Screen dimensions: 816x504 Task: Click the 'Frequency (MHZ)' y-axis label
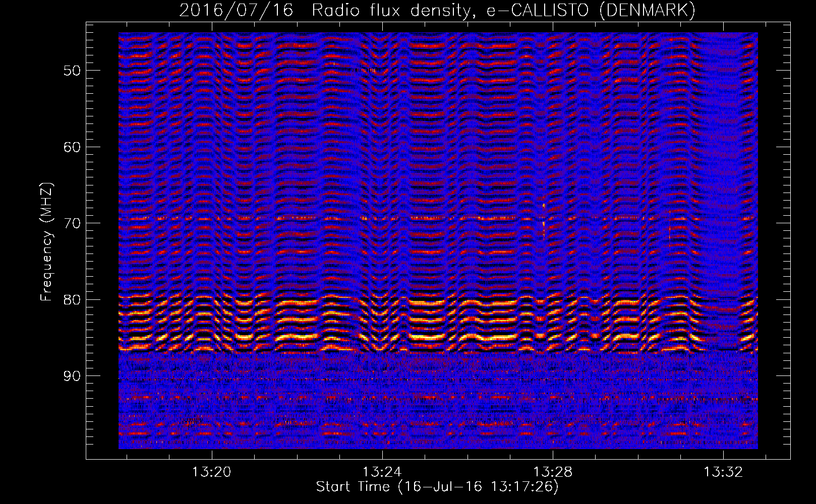46,242
